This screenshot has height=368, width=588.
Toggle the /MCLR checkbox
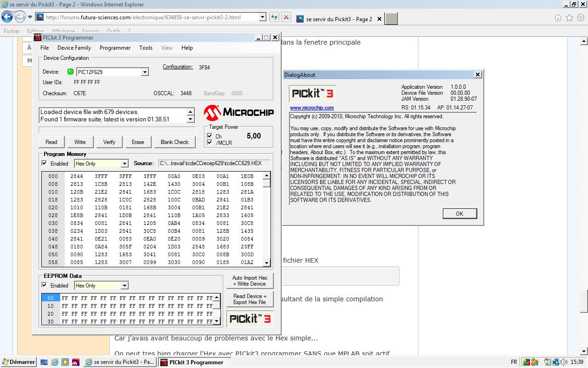pyautogui.click(x=209, y=143)
